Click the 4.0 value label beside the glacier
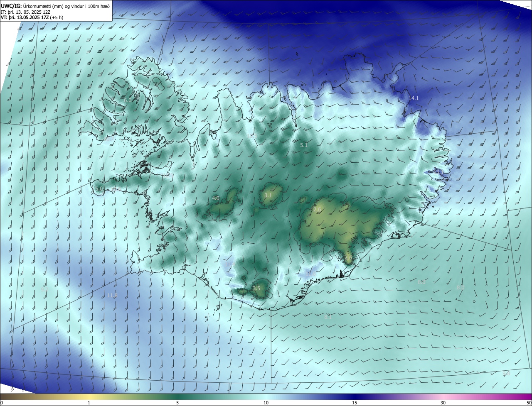 click(216, 198)
